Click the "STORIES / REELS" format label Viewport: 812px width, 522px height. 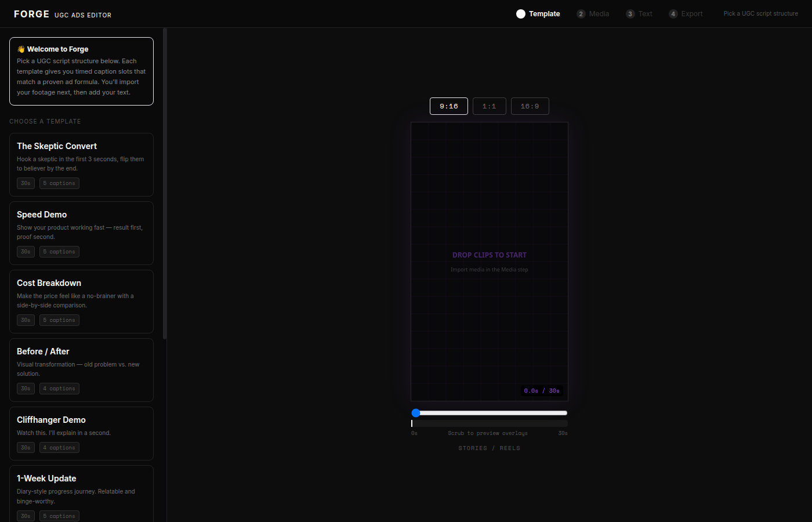pyautogui.click(x=490, y=448)
